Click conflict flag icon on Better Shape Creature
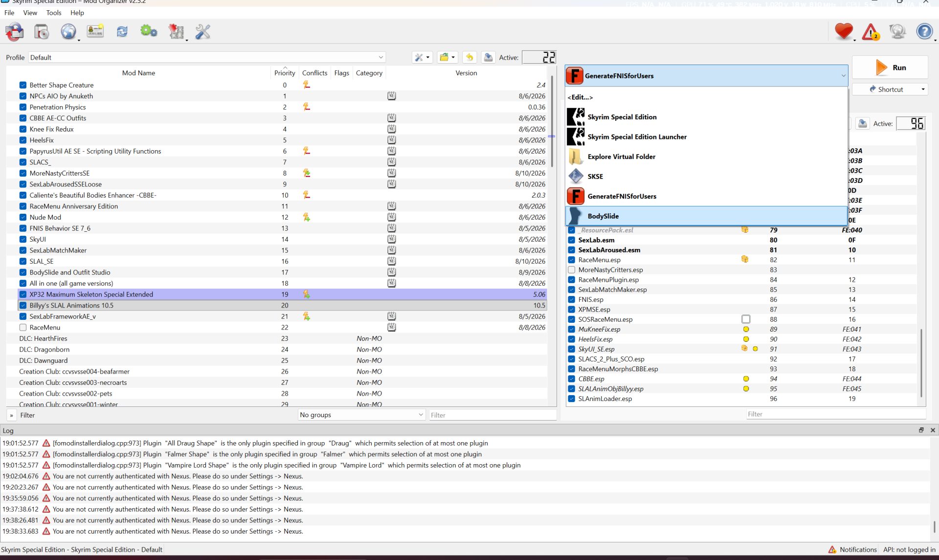Viewport: 939px width, 560px height. tap(307, 85)
